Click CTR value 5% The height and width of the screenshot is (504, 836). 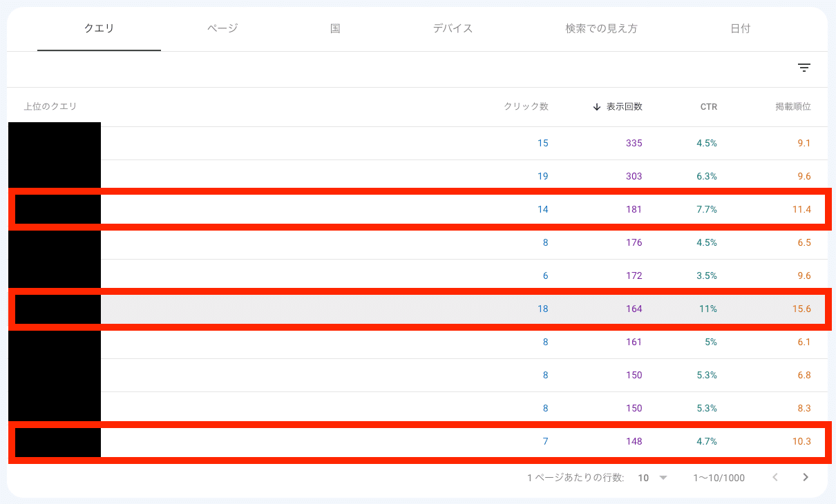pyautogui.click(x=710, y=342)
